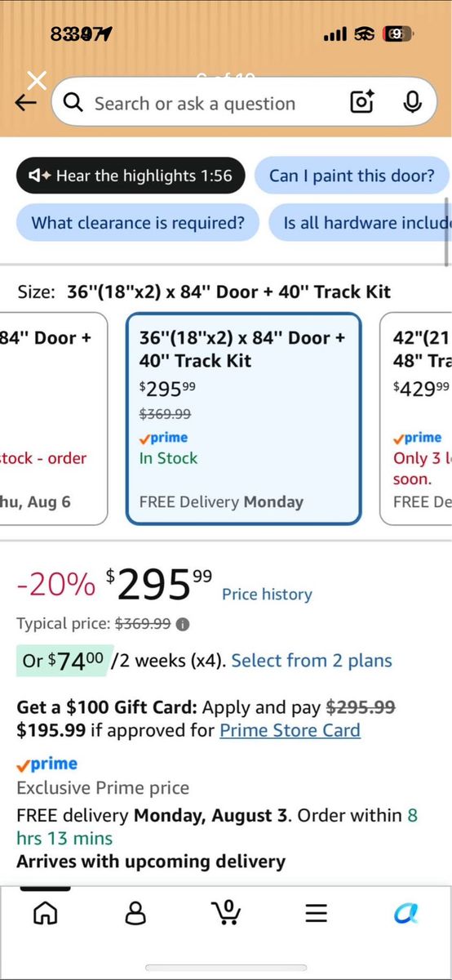Choose the 42" door size option
Viewport: 452px width, 980px height.
click(x=416, y=419)
